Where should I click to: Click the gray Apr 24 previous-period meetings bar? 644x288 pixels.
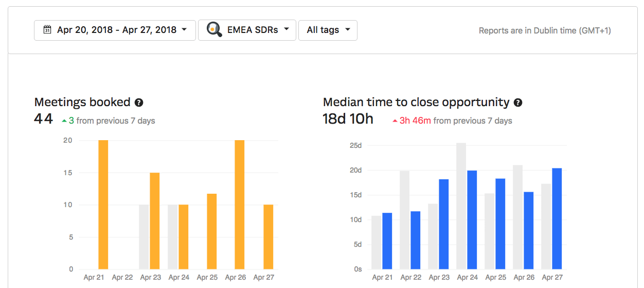173,236
